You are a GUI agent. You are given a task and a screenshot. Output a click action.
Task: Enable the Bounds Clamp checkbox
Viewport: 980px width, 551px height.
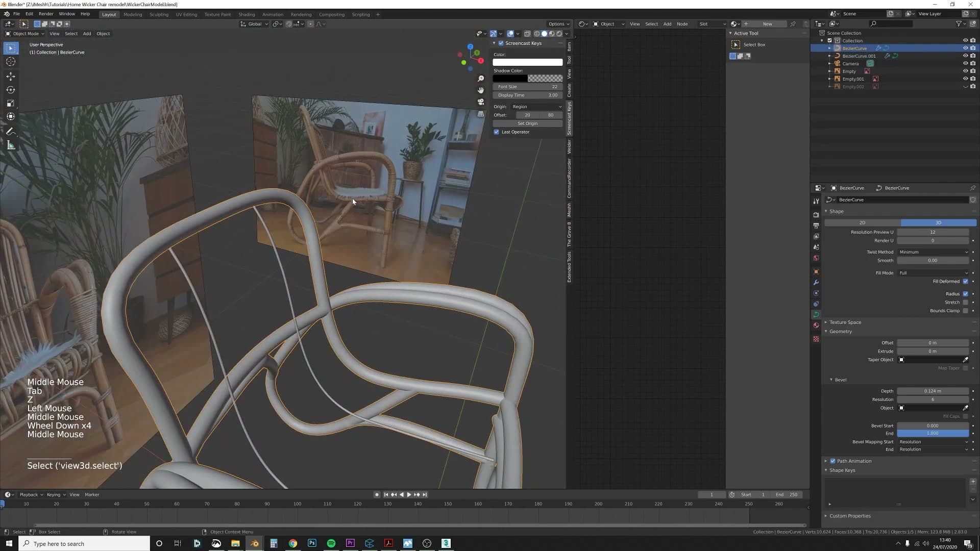(965, 311)
